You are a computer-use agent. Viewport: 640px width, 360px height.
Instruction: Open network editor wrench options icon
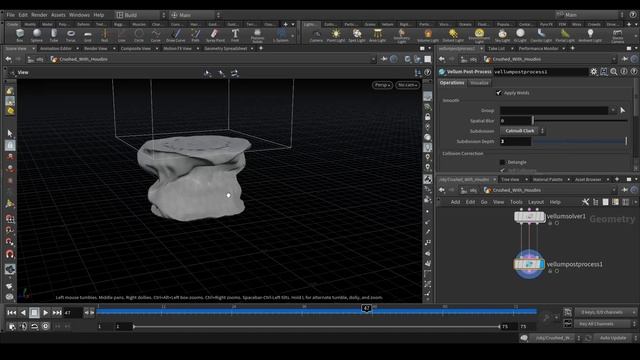(x=585, y=202)
